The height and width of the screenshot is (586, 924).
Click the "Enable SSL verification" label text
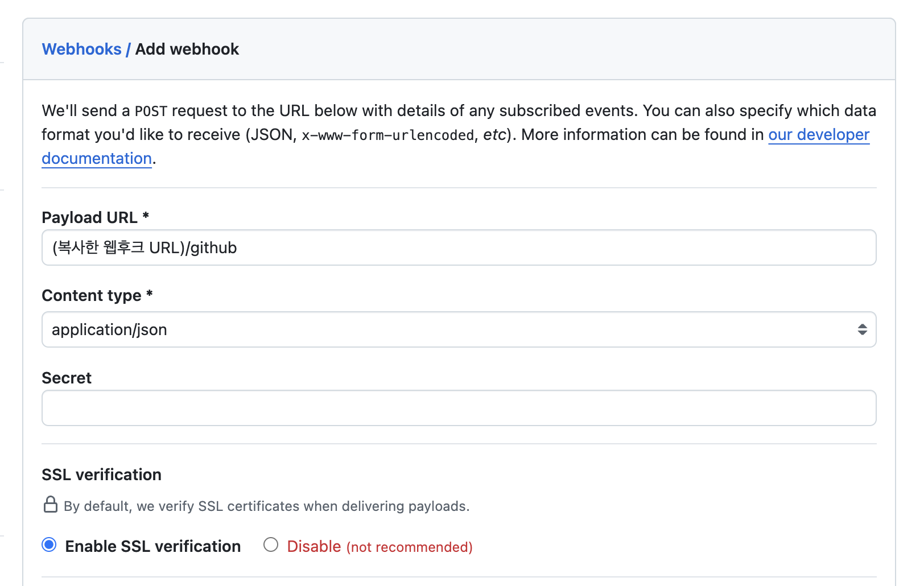point(152,547)
